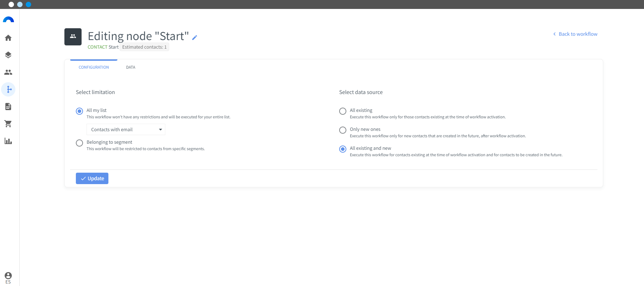Open the contacts people icon
644x286 pixels.
pyautogui.click(x=8, y=72)
